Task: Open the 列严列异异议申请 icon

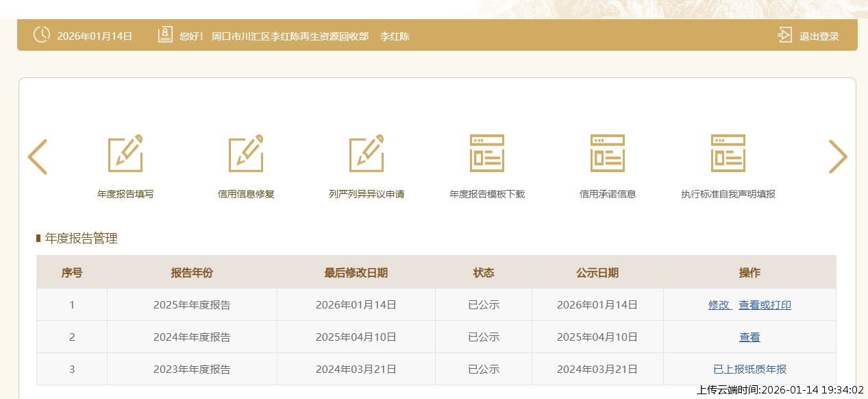Action: click(x=367, y=154)
